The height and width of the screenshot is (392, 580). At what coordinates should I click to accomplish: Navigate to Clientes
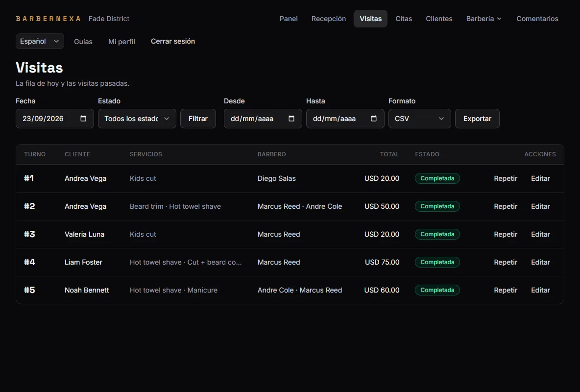tap(439, 19)
